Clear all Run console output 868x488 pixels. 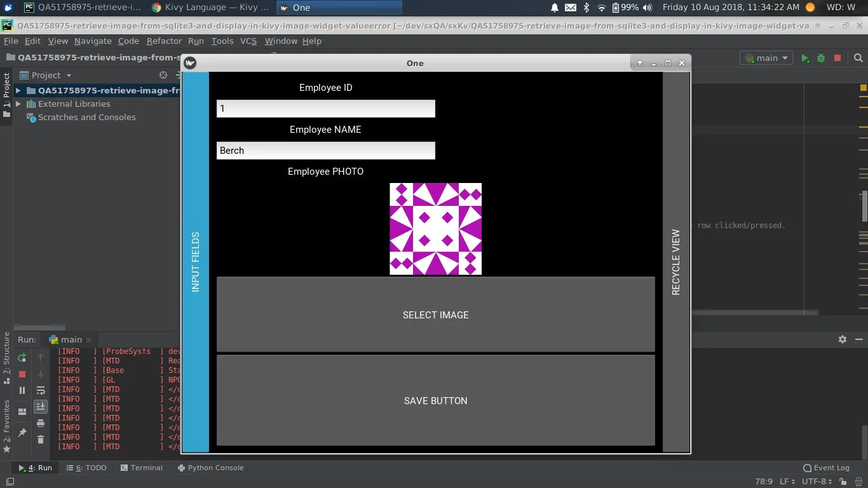(x=41, y=440)
